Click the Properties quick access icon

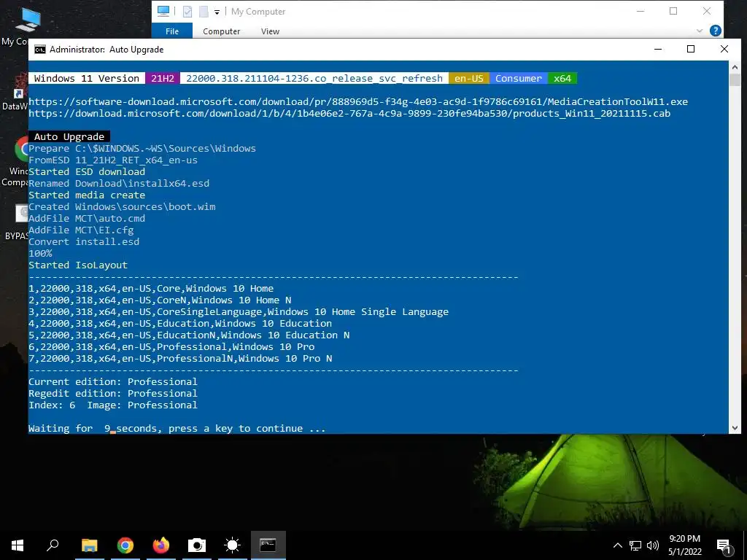(187, 12)
